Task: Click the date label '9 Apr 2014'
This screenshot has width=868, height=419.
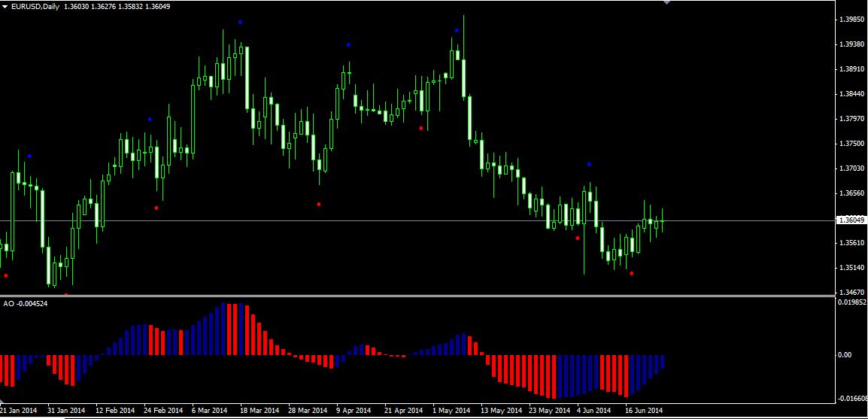Action: pyautogui.click(x=354, y=411)
